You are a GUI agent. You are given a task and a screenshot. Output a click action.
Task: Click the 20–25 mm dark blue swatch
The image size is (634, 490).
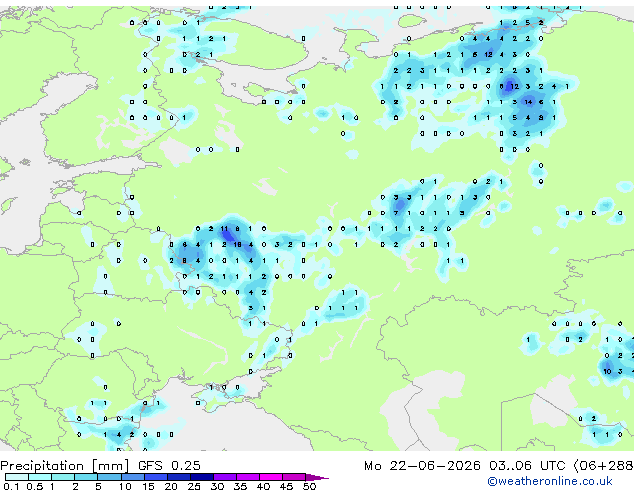pyautogui.click(x=178, y=477)
